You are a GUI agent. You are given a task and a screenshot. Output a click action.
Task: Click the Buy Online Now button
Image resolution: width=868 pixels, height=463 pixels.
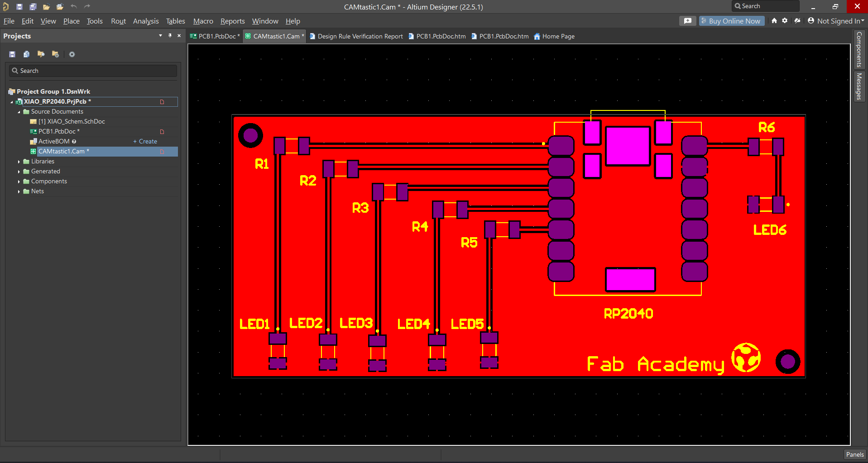732,21
